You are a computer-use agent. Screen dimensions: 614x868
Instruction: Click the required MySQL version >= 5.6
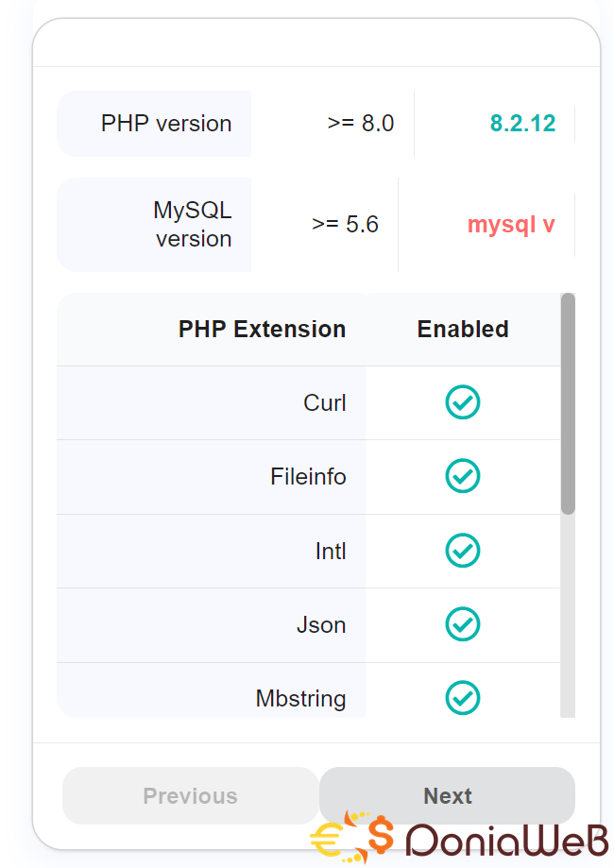click(x=345, y=225)
